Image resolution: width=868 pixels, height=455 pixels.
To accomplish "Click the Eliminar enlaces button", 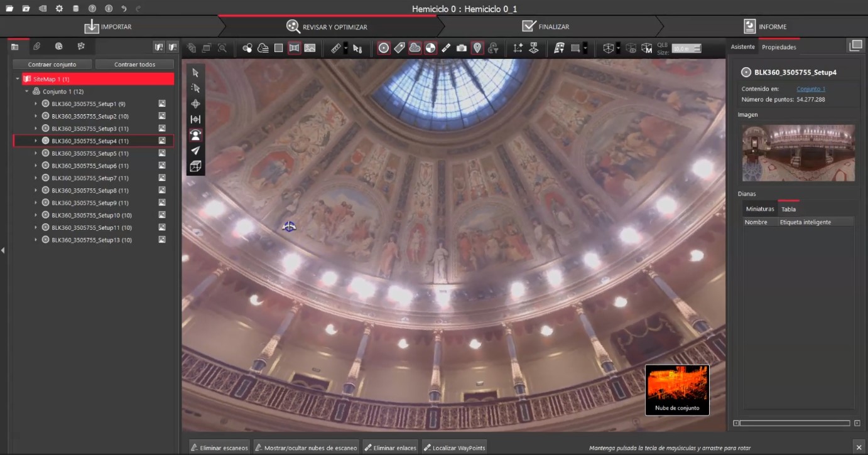I will (390, 447).
